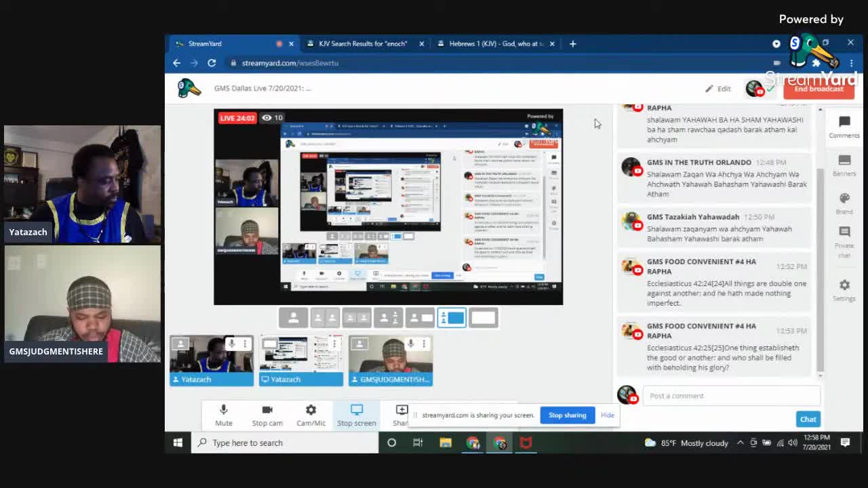The width and height of the screenshot is (868, 488).
Task: Click Ecclesiasticus 42:24 comment
Action: coord(715,283)
